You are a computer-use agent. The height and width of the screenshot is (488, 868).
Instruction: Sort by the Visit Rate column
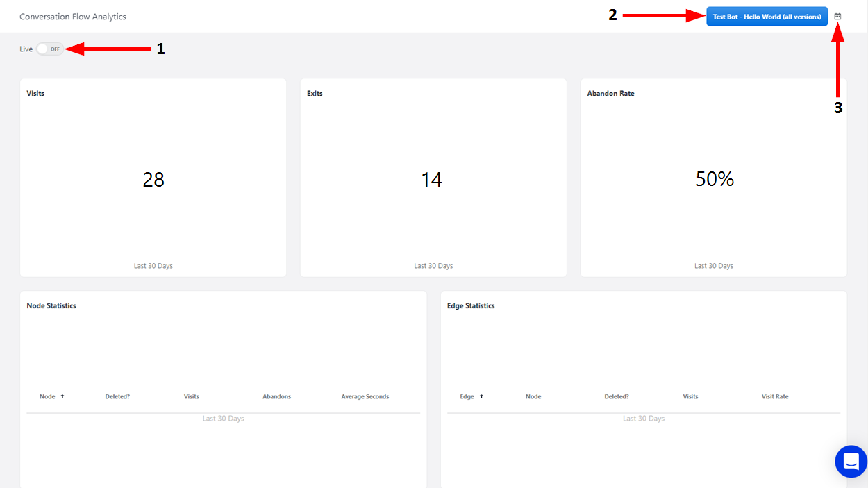pos(774,397)
